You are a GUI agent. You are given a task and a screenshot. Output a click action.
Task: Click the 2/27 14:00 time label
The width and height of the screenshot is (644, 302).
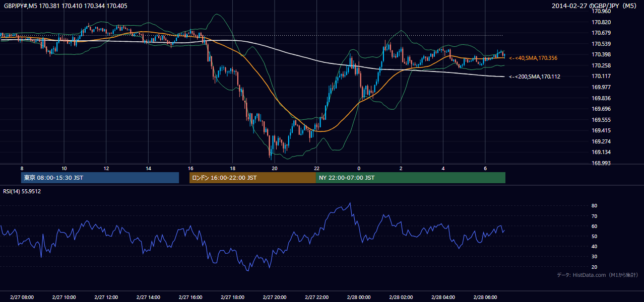pos(148,297)
